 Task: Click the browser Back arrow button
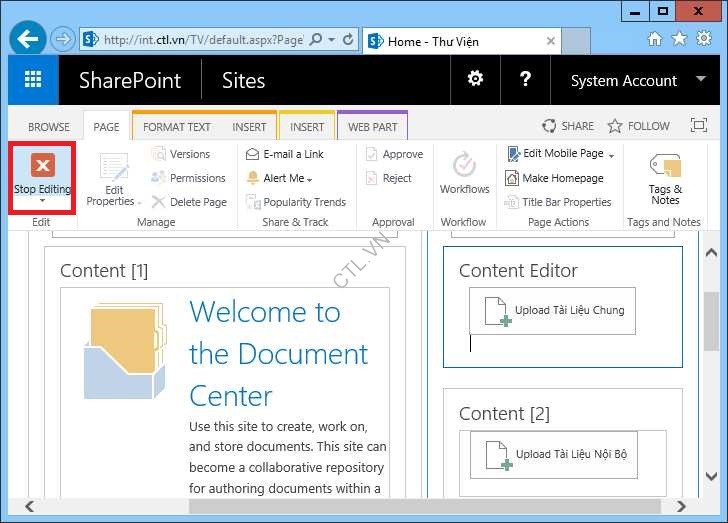(x=29, y=40)
